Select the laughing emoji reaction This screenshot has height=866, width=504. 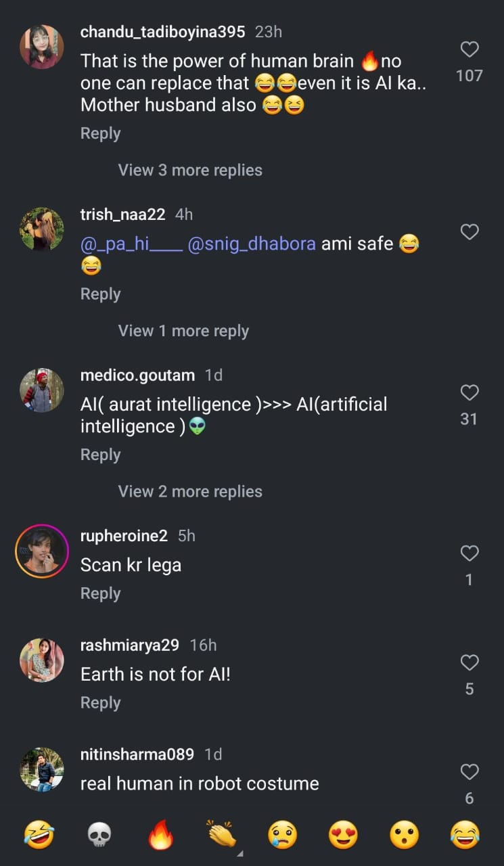pos(39,835)
